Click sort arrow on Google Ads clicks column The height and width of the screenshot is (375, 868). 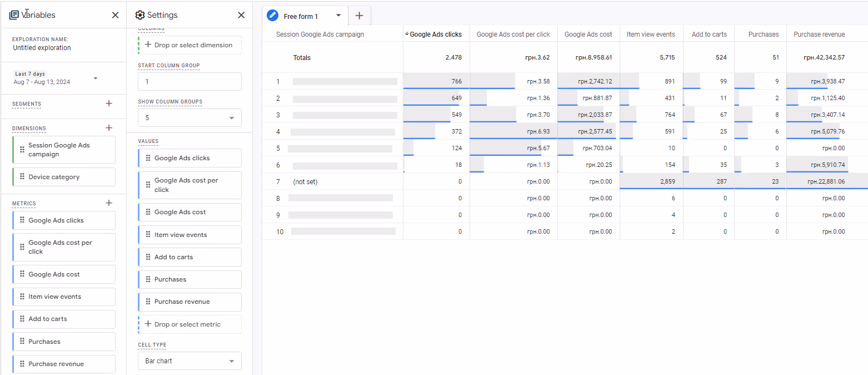point(407,34)
